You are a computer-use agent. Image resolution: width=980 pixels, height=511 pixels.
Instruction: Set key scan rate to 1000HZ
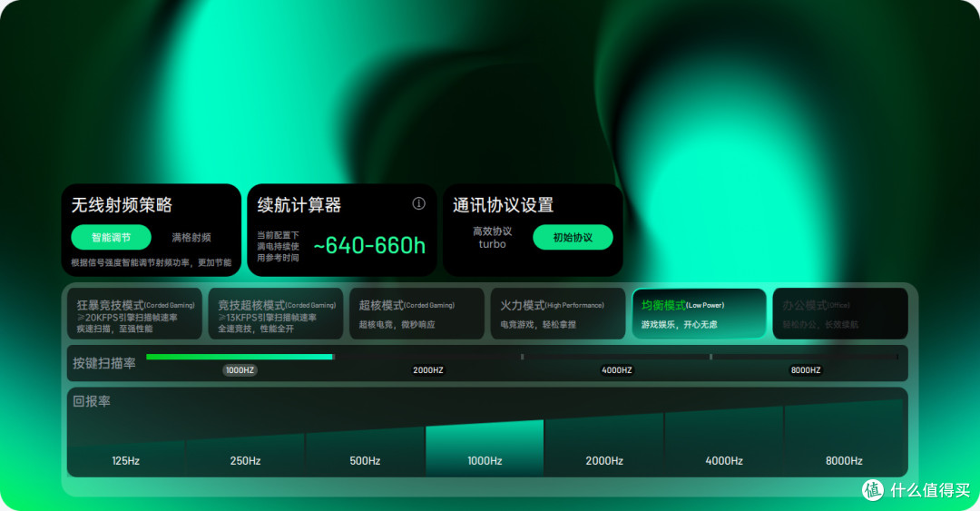point(240,369)
